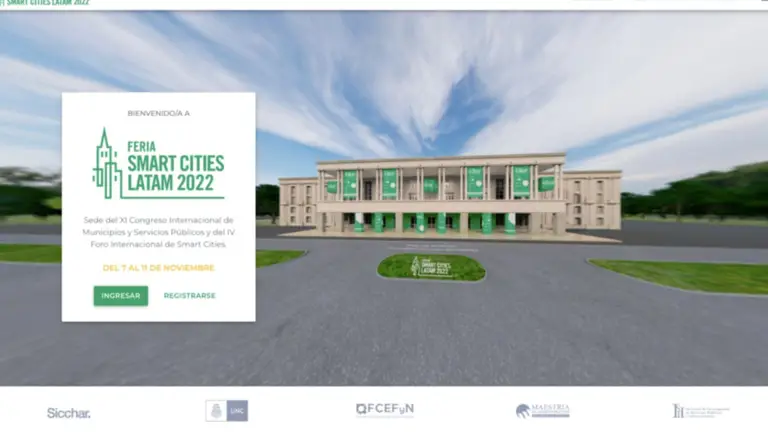The height and width of the screenshot is (432, 768).
Task: Open the UNC sponsor logo
Action: tap(227, 411)
